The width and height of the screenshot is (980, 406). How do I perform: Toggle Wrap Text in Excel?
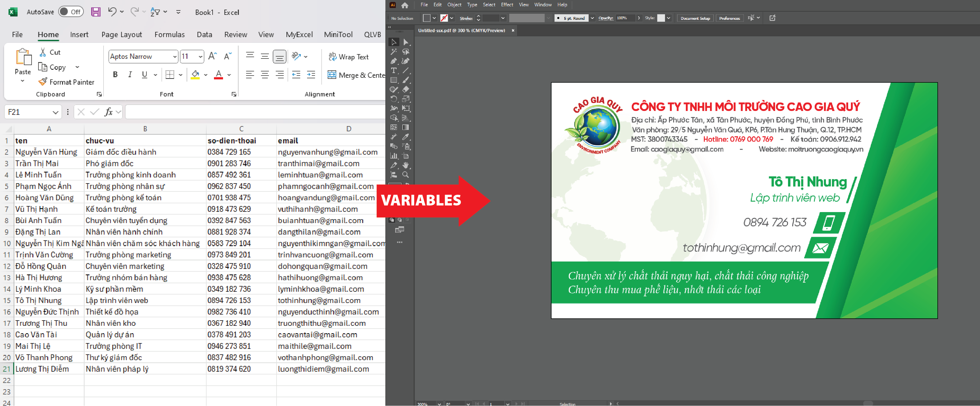click(349, 57)
